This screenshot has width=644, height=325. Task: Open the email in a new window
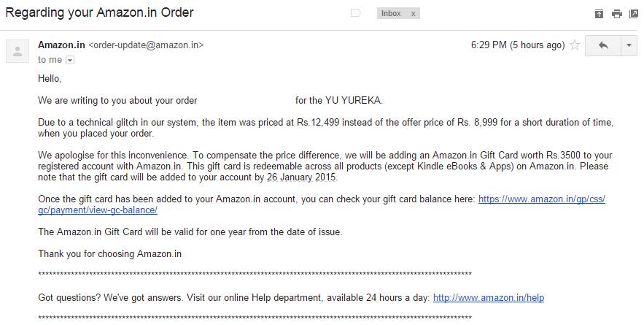click(634, 14)
